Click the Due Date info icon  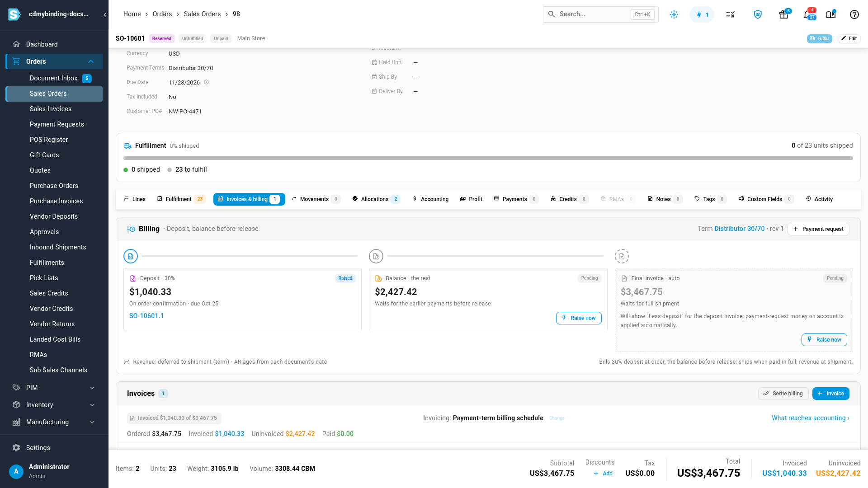point(206,82)
